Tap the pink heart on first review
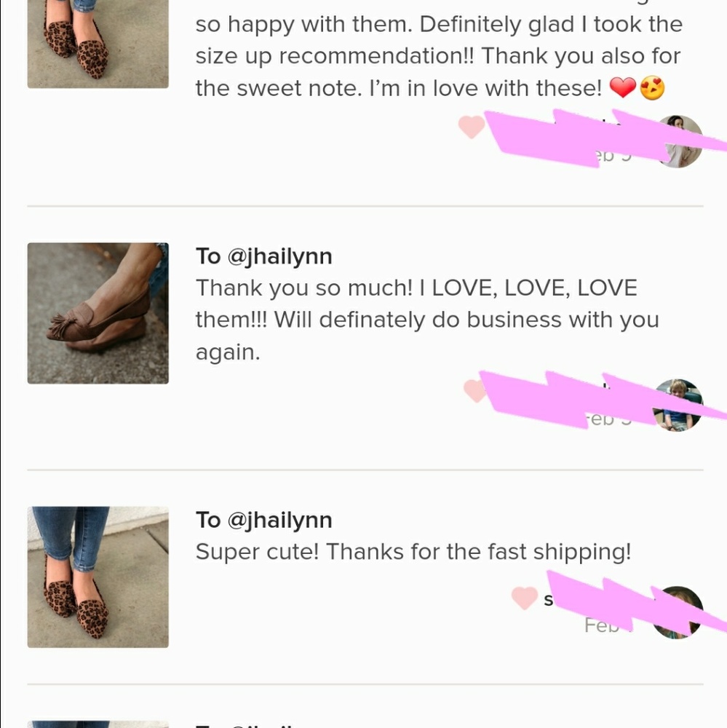 tap(472, 127)
